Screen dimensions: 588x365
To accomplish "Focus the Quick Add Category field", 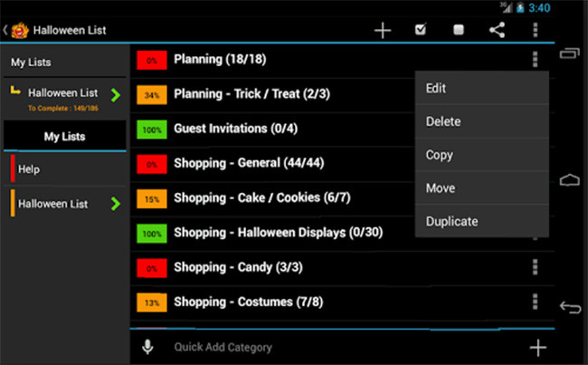I will coord(335,347).
